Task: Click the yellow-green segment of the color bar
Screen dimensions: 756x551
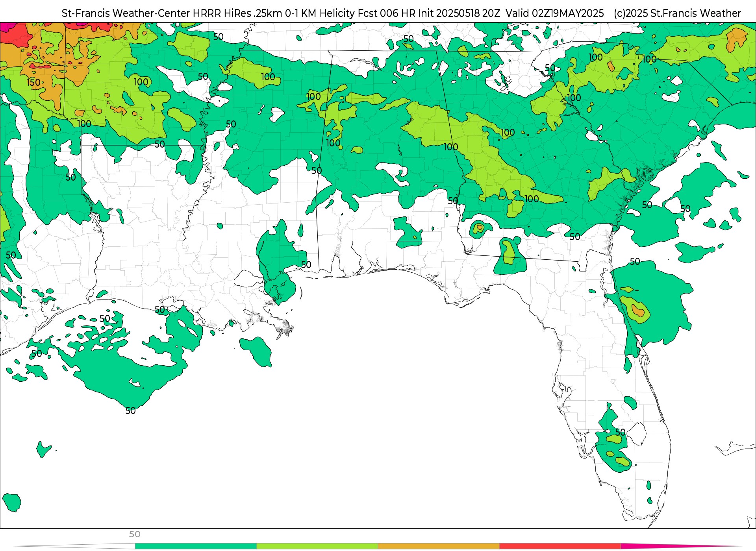Action: click(x=317, y=546)
